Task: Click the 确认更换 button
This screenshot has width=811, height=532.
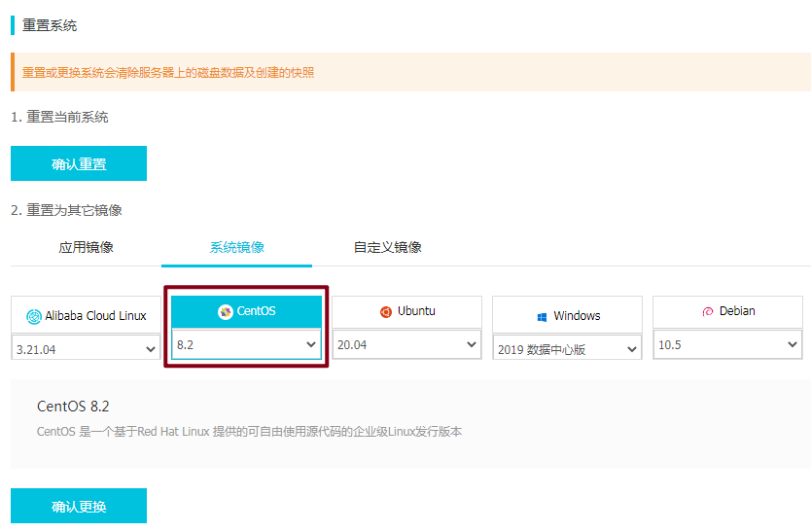Action: 79,506
